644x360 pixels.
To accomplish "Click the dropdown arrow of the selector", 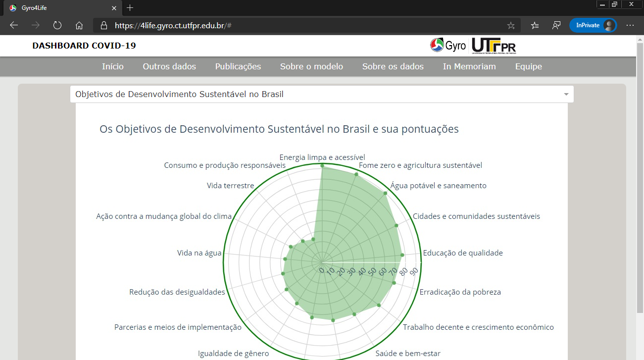I will [566, 95].
